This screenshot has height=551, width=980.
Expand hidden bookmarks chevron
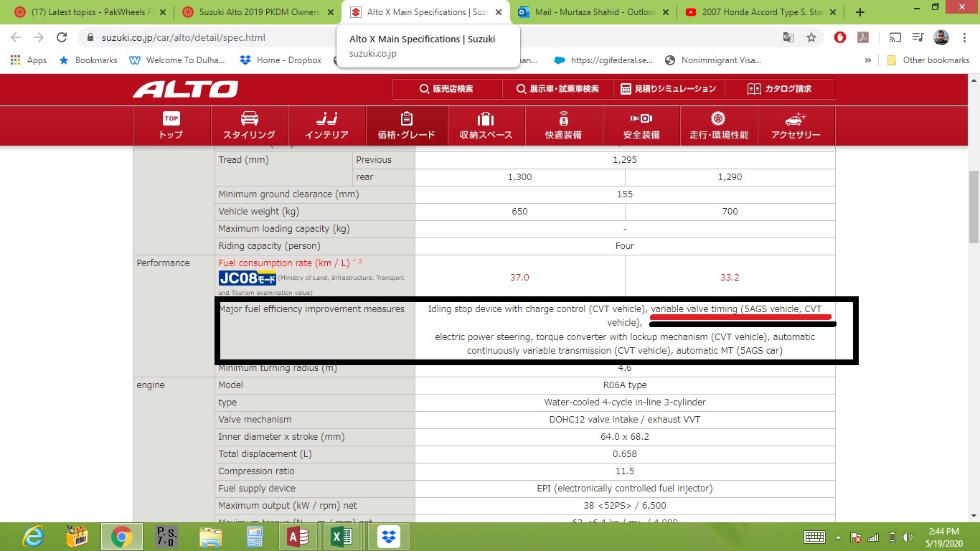868,60
